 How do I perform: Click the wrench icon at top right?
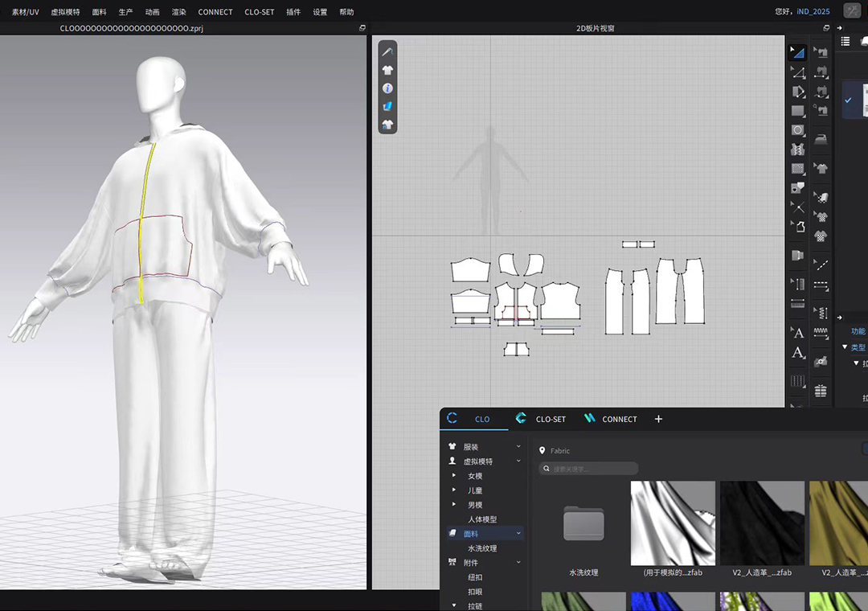851,11
